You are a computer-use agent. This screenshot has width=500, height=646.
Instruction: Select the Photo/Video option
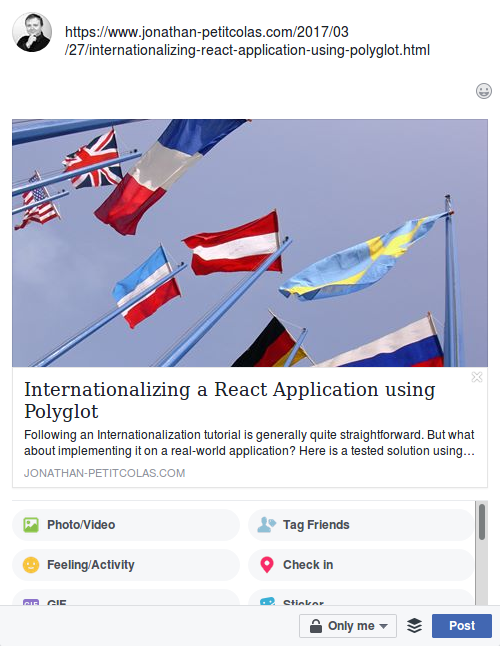(126, 525)
